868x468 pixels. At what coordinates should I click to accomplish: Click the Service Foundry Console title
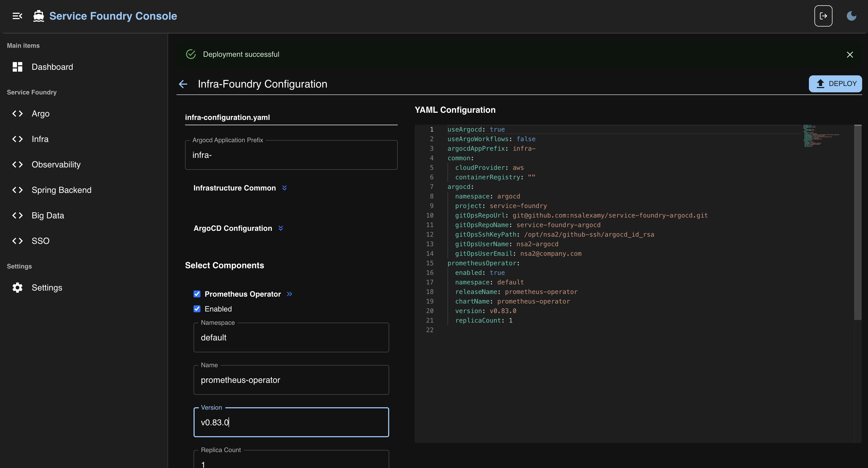pos(113,16)
